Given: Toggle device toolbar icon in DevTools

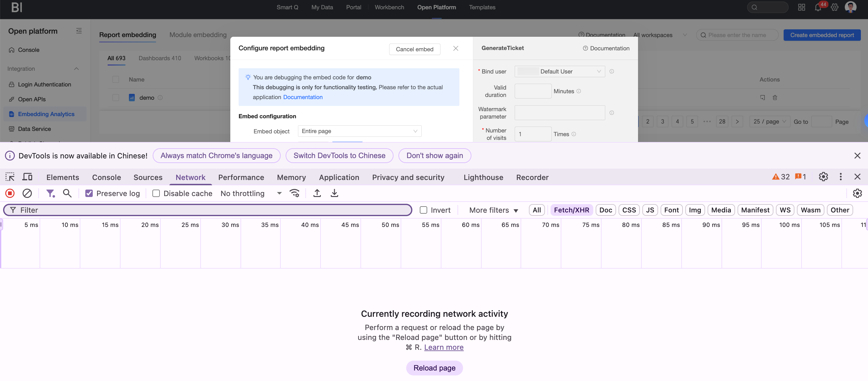Looking at the screenshot, I should pyautogui.click(x=27, y=177).
